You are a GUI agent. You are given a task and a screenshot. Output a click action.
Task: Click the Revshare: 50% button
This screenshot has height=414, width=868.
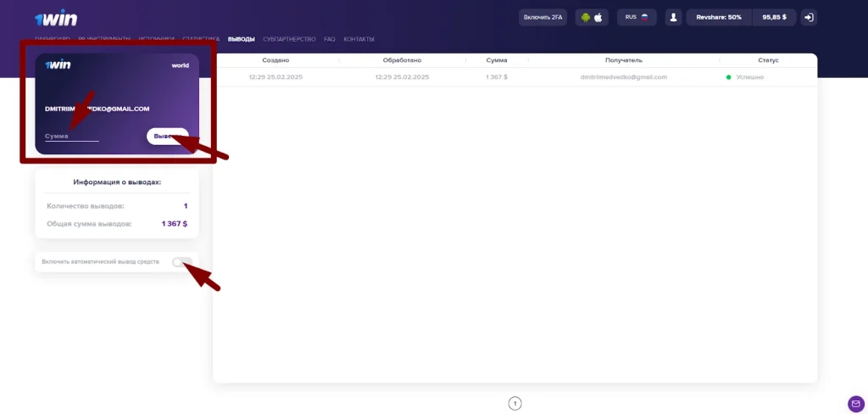tap(719, 18)
